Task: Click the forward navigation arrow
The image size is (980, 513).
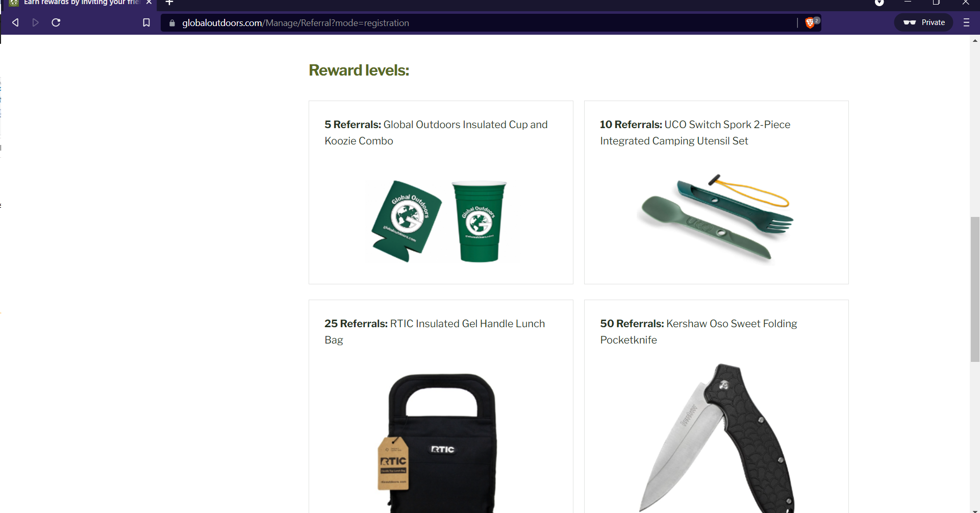Action: click(35, 22)
